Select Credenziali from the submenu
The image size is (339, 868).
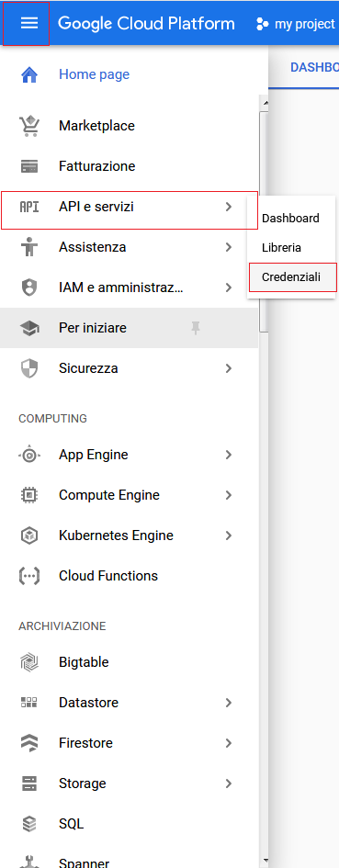point(291,276)
